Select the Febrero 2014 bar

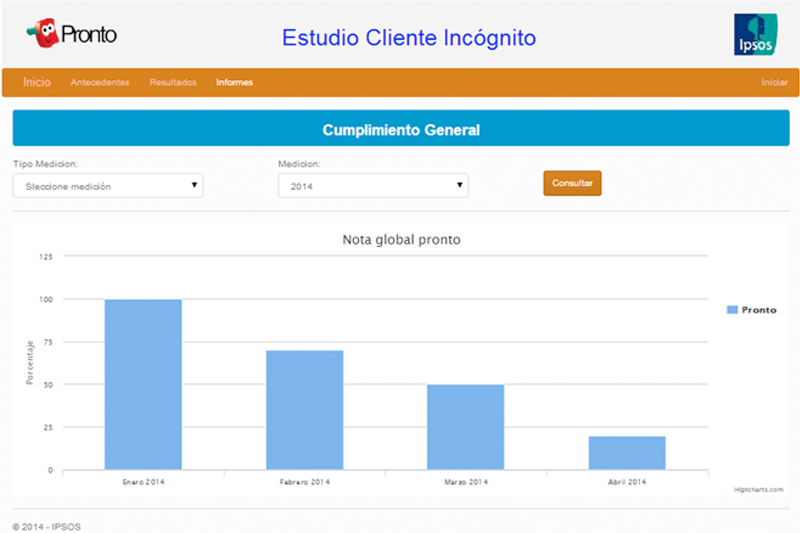click(305, 410)
